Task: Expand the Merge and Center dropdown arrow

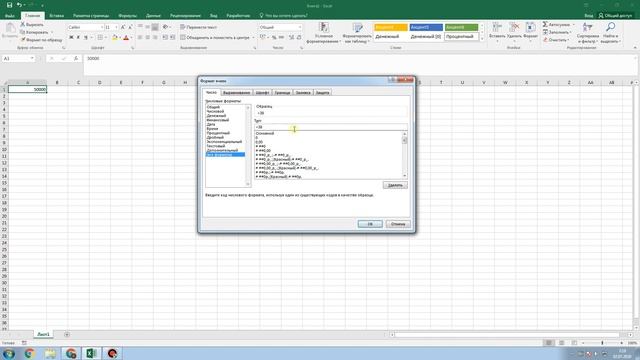Action: (253, 37)
